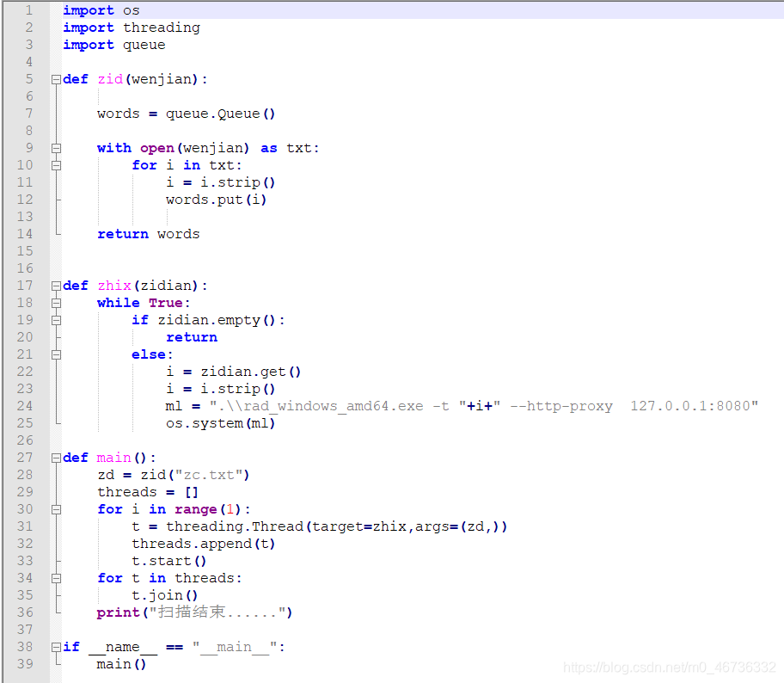
Task: Click 'words = queue.Queue()' line
Action: tap(186, 114)
